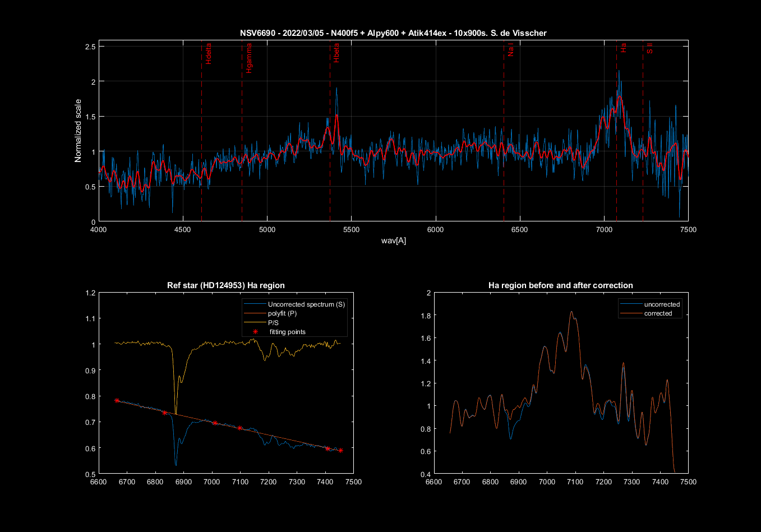Click the 5500 tick label on top x-axis
Viewport: 761px width, 532px height.
[x=351, y=229]
